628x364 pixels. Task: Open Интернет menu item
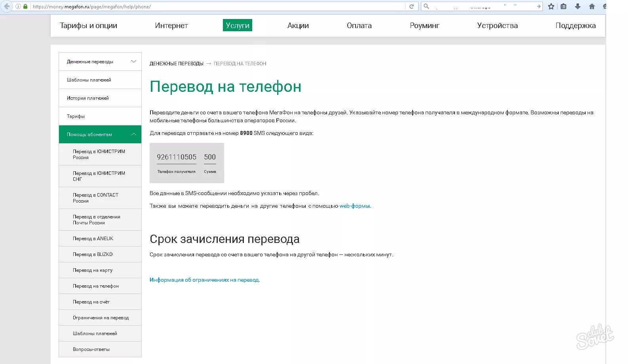(x=171, y=25)
